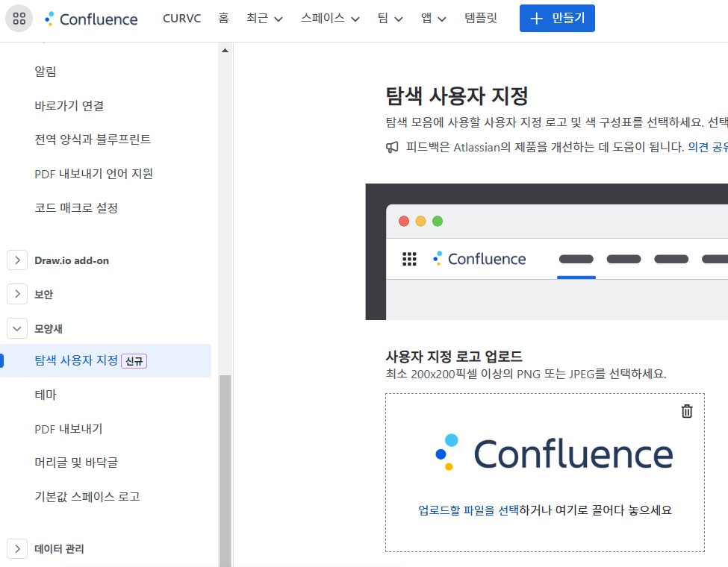The height and width of the screenshot is (567, 728).
Task: Open PDF 내보내기 언어 지원 in sidebar
Action: point(93,174)
